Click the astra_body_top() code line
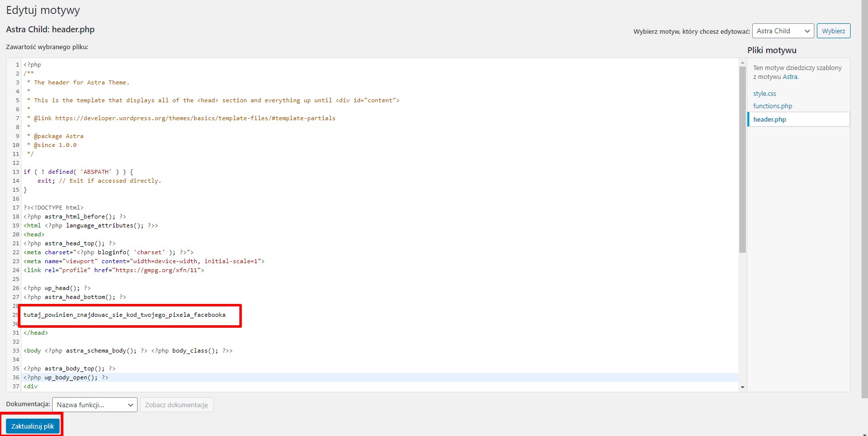Screen dimensions: 868x436 point(70,368)
